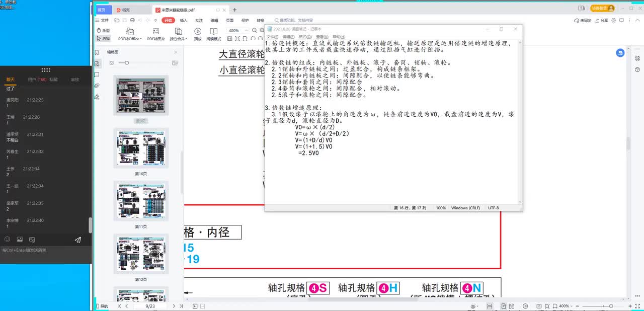Image resolution: width=644 pixels, height=311 pixels.
Task: Switch to the 插入 ribbon tab
Action: [x=184, y=20]
